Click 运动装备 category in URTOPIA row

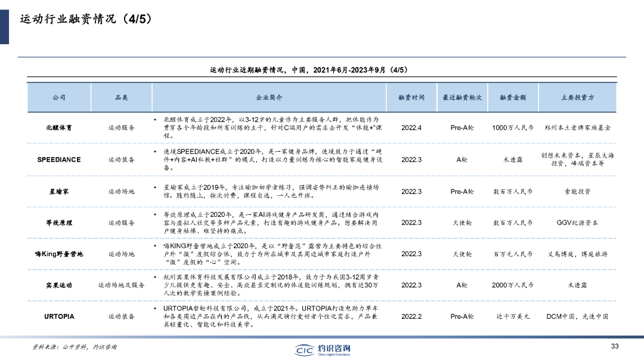click(122, 316)
